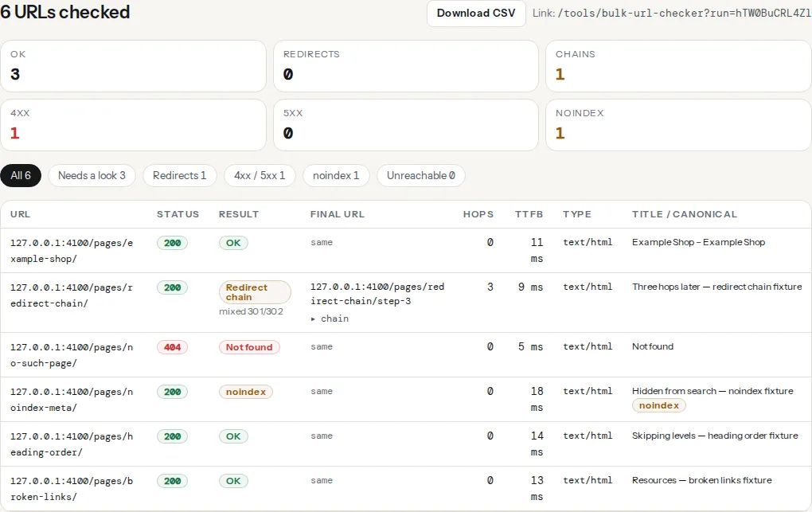The width and height of the screenshot is (812, 512).
Task: Click the TTFB column header
Action: coord(529,214)
